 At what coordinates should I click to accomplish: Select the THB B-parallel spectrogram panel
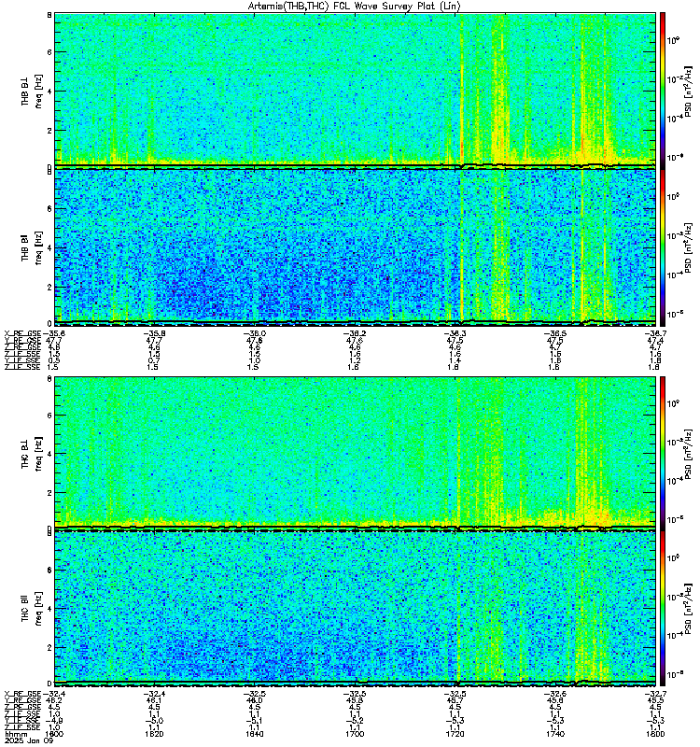tap(356, 247)
